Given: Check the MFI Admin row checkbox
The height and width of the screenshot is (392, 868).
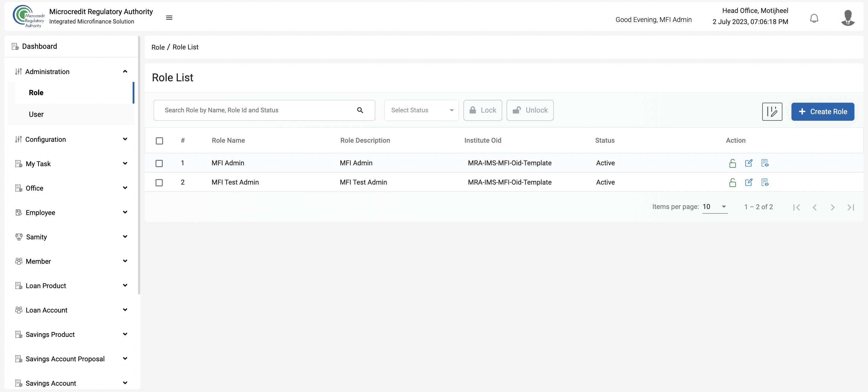Looking at the screenshot, I should (x=159, y=163).
